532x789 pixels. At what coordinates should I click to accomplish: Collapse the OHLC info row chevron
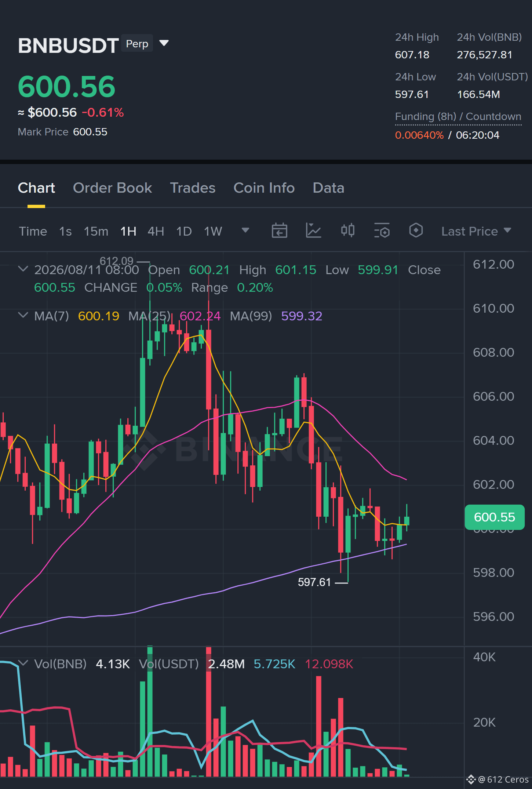(x=23, y=269)
